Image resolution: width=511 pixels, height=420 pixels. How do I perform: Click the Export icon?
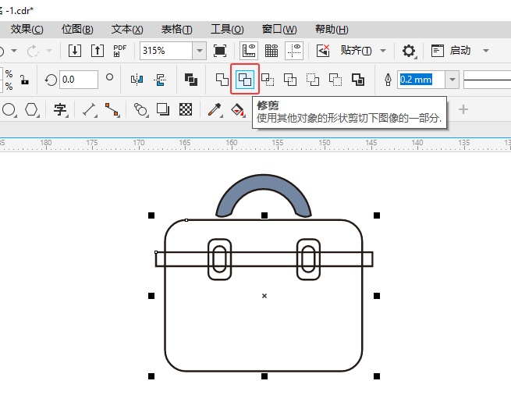coord(98,51)
